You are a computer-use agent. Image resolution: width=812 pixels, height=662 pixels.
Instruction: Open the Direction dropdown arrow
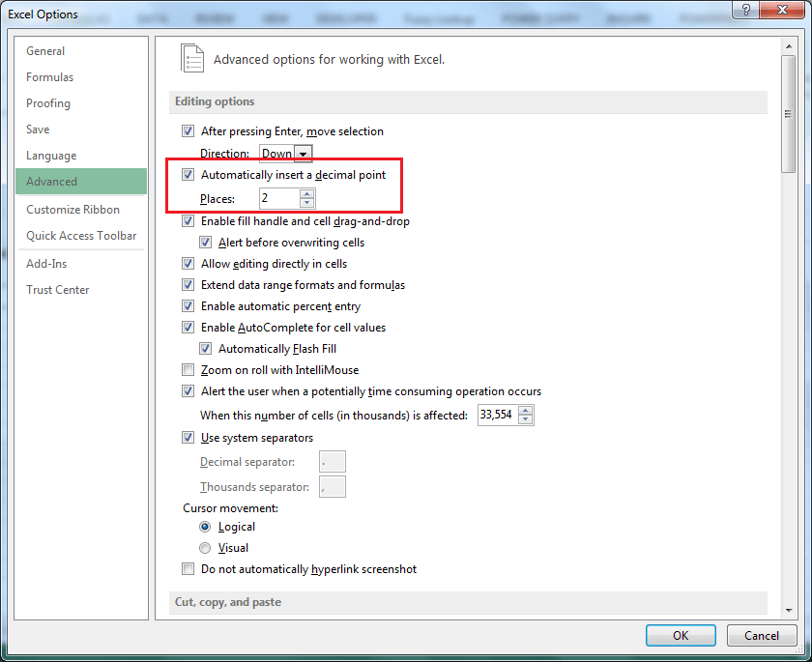[x=303, y=154]
